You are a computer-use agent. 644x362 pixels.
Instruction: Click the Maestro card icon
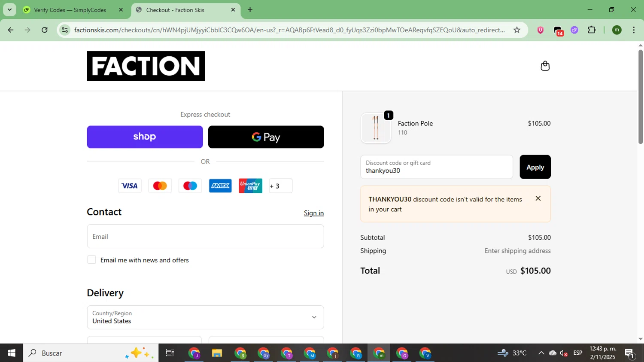click(190, 186)
